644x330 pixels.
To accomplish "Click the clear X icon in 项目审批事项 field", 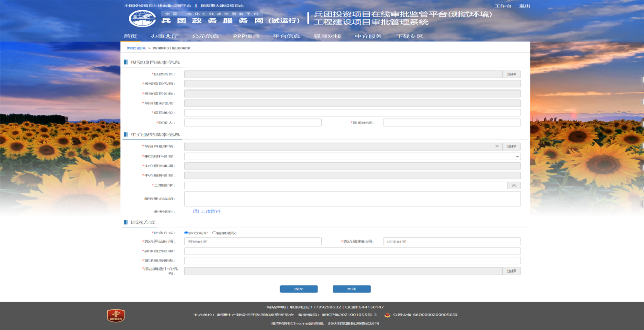I will point(497,146).
